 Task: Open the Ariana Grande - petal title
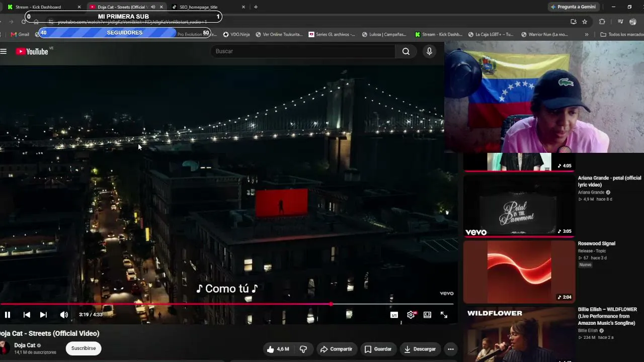click(610, 182)
